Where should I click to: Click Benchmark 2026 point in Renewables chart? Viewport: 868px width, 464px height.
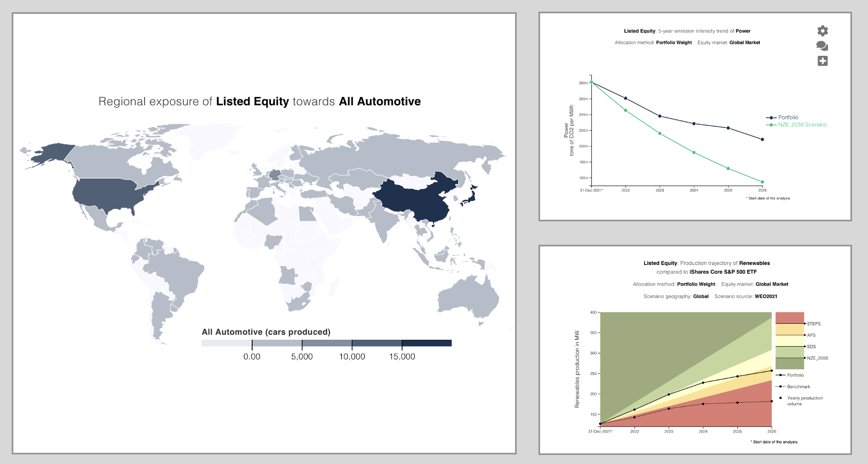click(x=771, y=401)
